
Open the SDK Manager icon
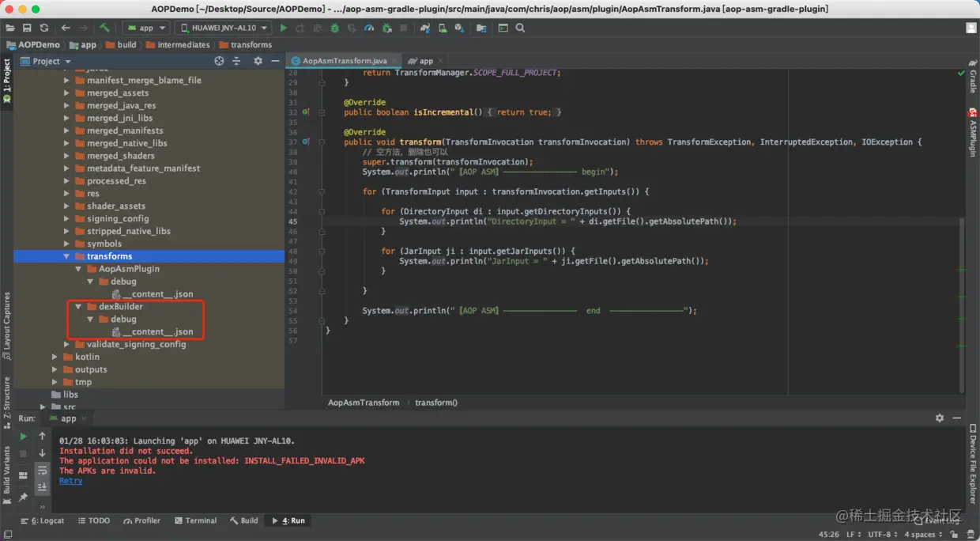(x=460, y=28)
